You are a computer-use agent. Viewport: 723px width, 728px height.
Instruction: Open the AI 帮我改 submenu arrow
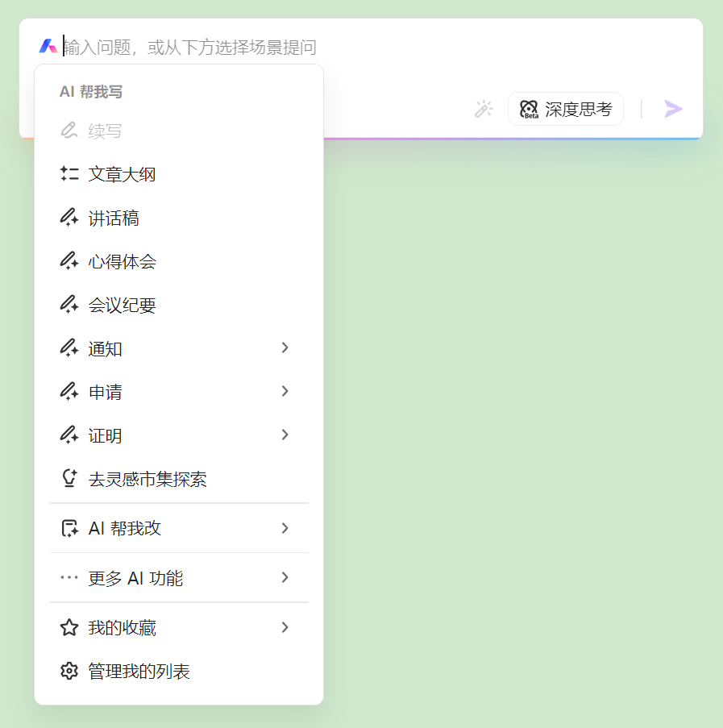[285, 528]
